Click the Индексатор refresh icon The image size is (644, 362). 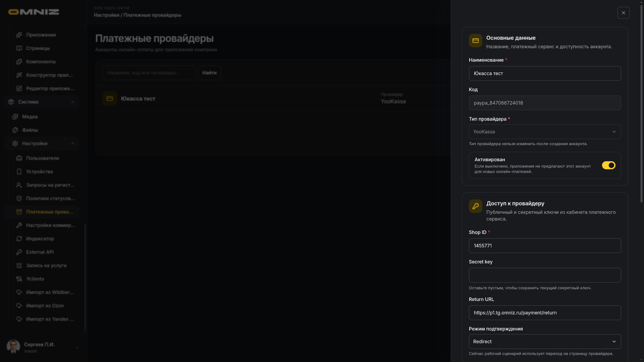tap(19, 239)
